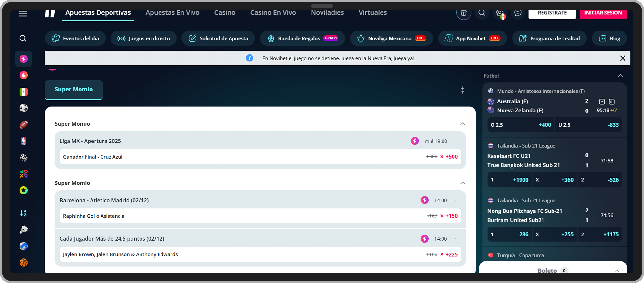Open A-Z sports sorting icon

tap(23, 213)
